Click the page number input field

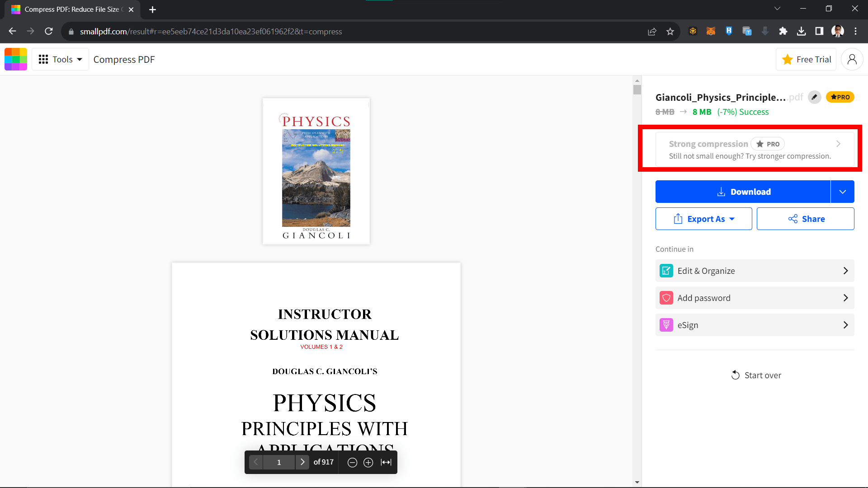coord(279,462)
